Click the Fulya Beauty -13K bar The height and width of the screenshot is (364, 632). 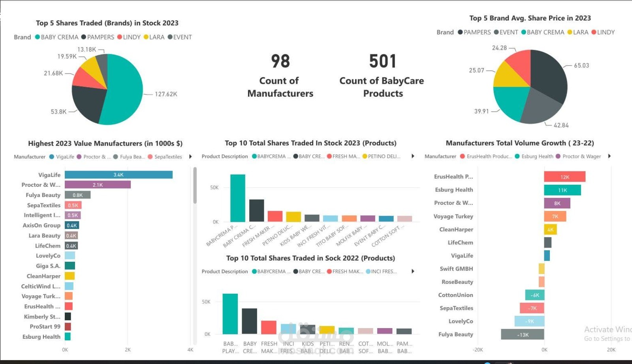click(x=523, y=334)
